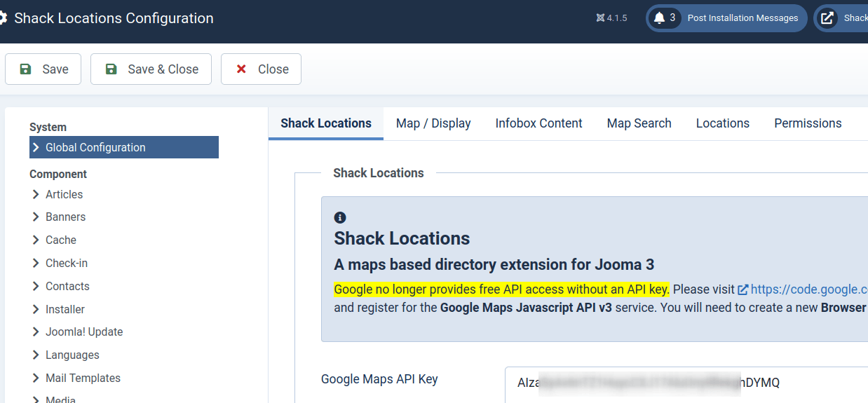Image resolution: width=868 pixels, height=403 pixels.
Task: Open Cache component settings
Action: coord(61,240)
